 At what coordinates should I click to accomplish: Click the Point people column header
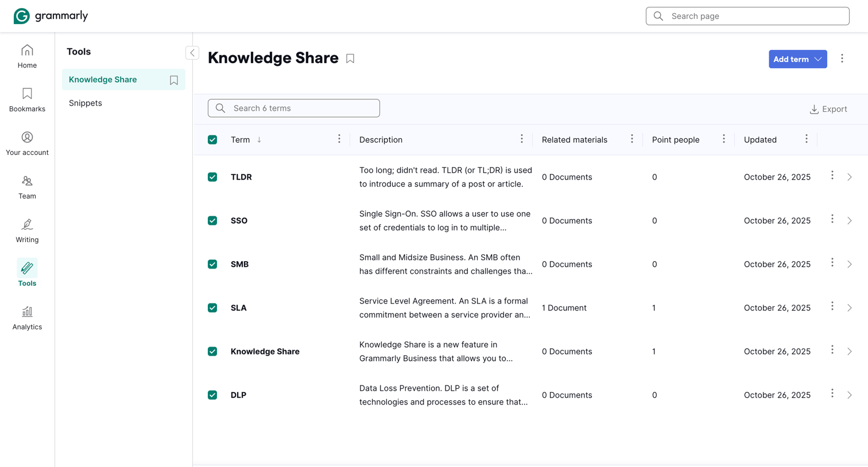coord(676,140)
